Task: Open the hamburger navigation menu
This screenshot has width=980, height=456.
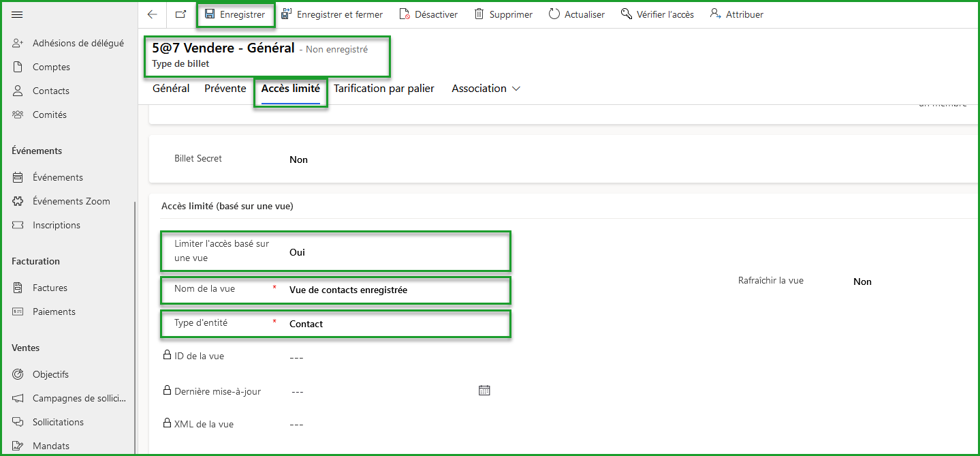Action: 17,13
